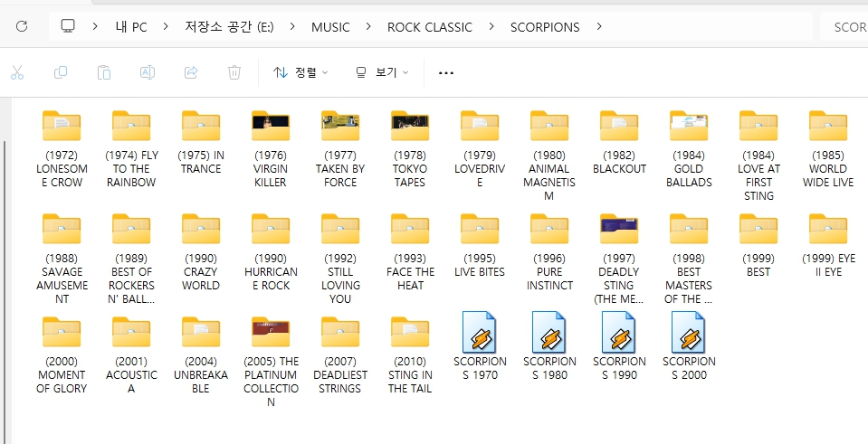The width and height of the screenshot is (868, 444).
Task: Click the Delete trash icon
Action: pyautogui.click(x=234, y=72)
